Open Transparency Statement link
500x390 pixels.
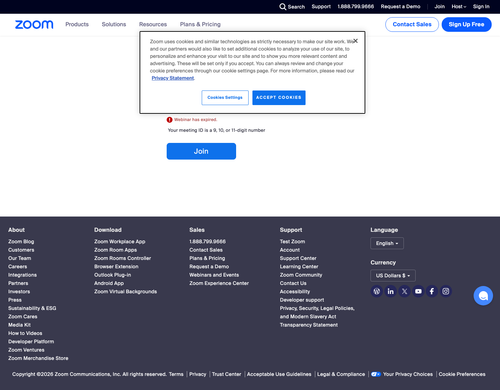click(309, 325)
